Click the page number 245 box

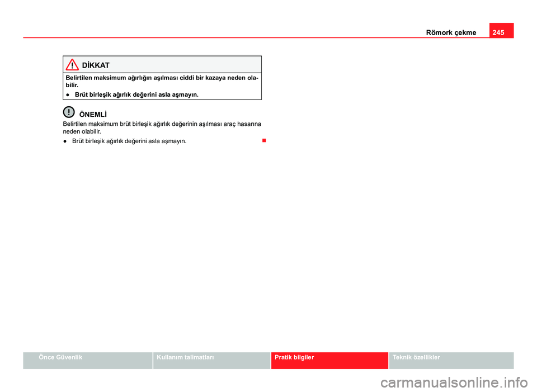click(x=501, y=30)
